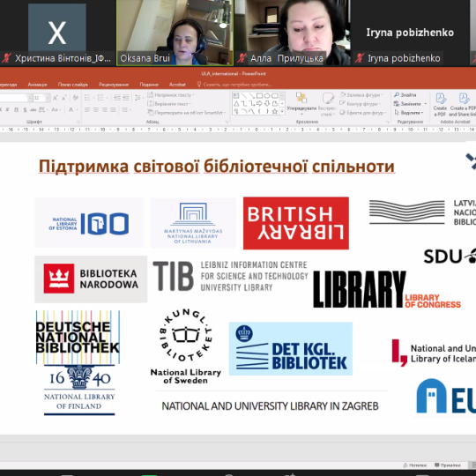
Task: Toggle justify text alignment
Action: tap(113, 109)
